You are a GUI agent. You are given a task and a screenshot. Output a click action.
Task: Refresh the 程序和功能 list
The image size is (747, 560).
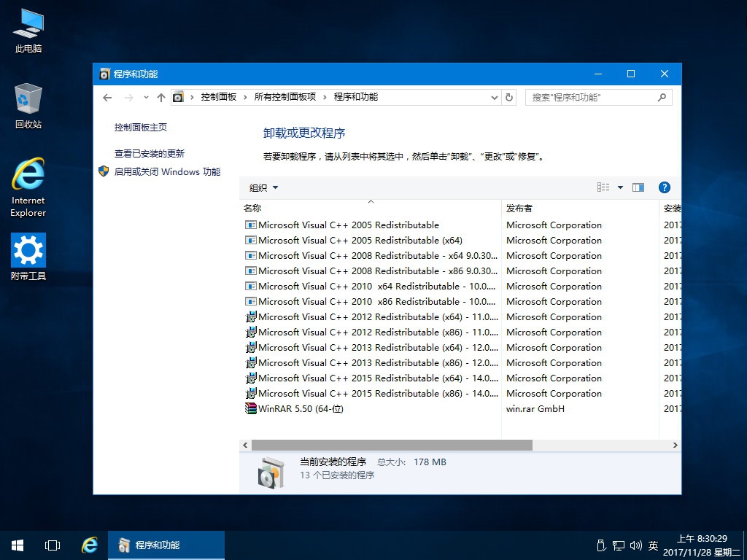pyautogui.click(x=508, y=97)
